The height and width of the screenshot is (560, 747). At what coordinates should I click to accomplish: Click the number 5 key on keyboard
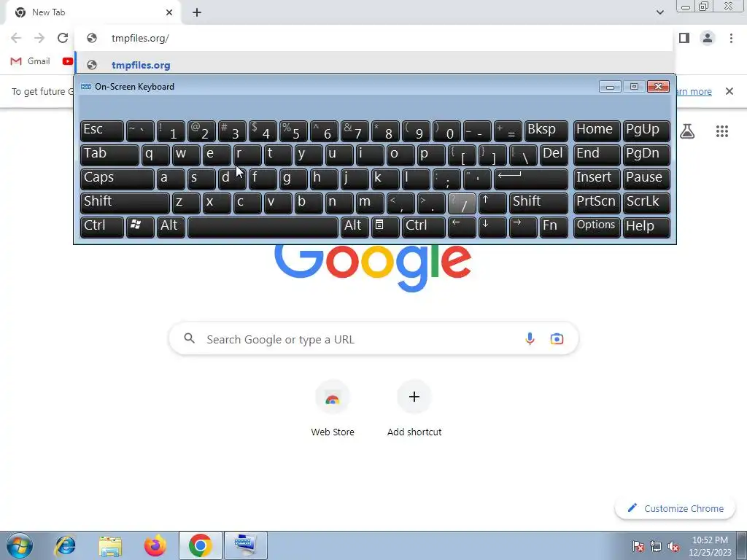pyautogui.click(x=293, y=131)
